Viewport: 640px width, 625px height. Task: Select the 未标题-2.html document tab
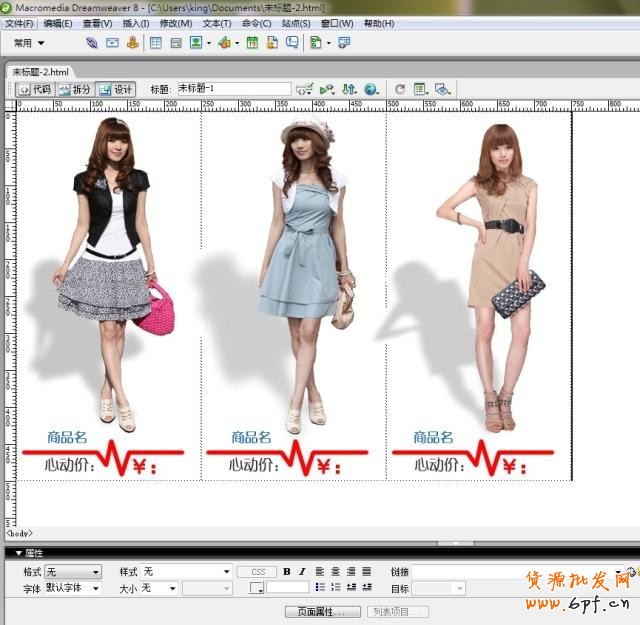[x=42, y=72]
